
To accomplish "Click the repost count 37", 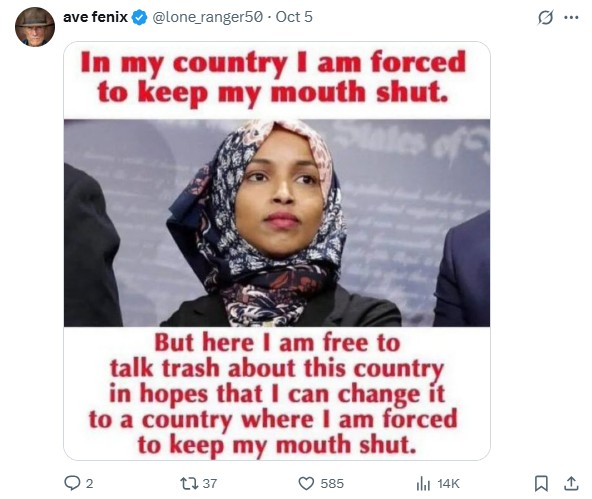I will tap(210, 484).
